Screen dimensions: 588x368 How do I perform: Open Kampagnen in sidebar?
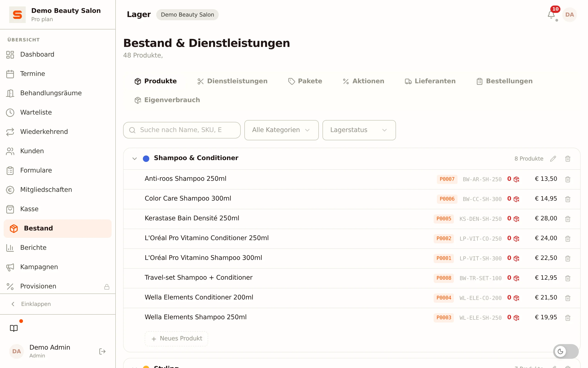[58, 267]
